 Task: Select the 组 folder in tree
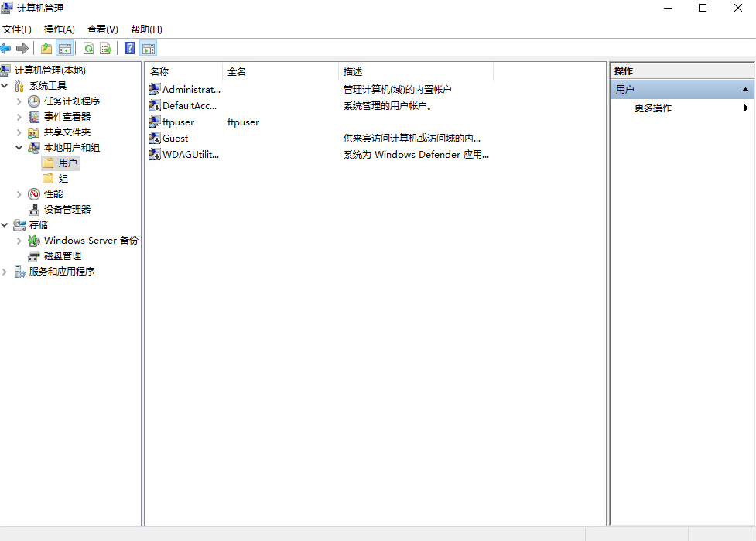[56, 179]
